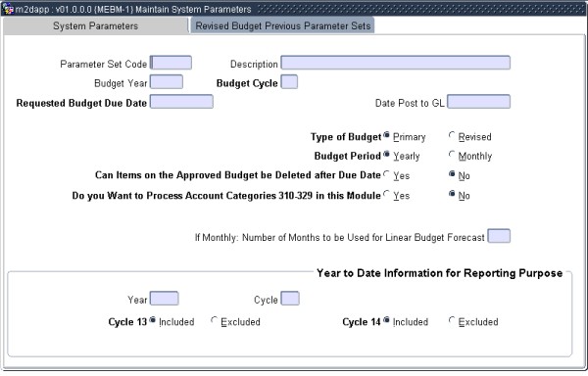Click 'Year to Date Information for Reporting Purpose' heading

[439, 273]
